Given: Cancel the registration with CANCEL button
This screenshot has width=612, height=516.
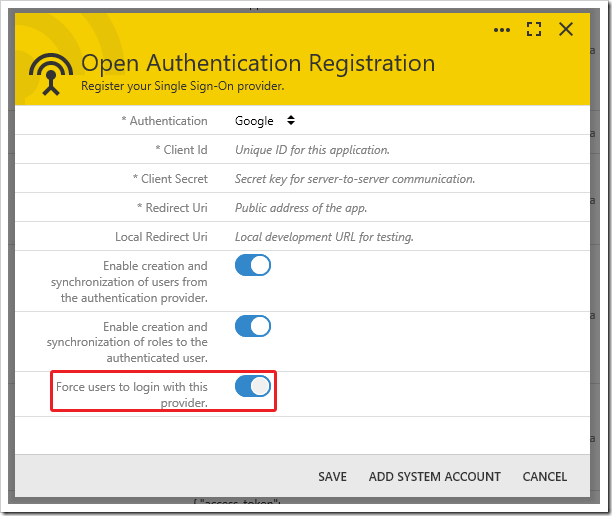Looking at the screenshot, I should point(544,477).
